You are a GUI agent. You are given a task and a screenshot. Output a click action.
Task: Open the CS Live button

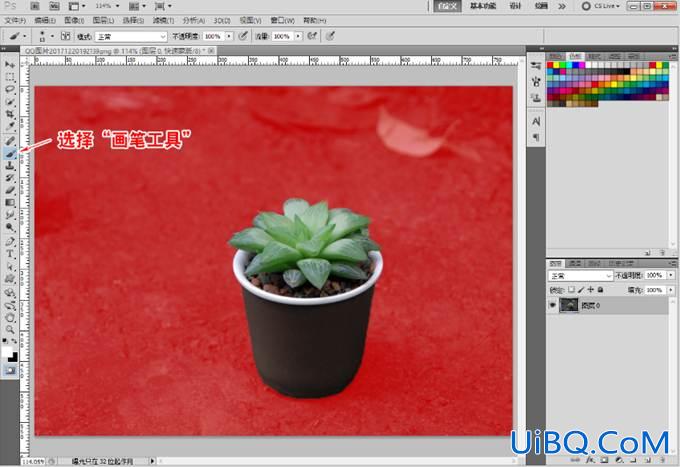(601, 6)
